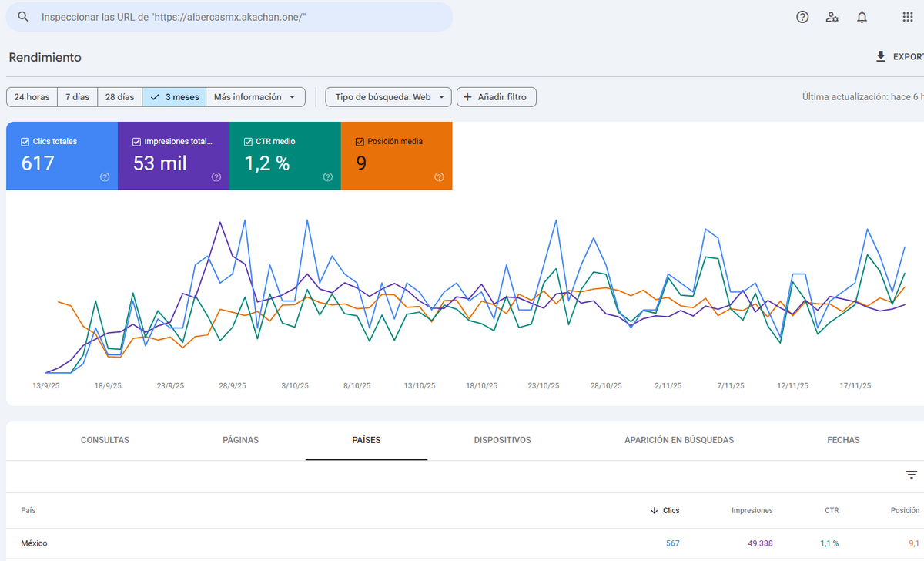Toggle the CTR medio checkbox
This screenshot has height=561, width=924.
[248, 142]
